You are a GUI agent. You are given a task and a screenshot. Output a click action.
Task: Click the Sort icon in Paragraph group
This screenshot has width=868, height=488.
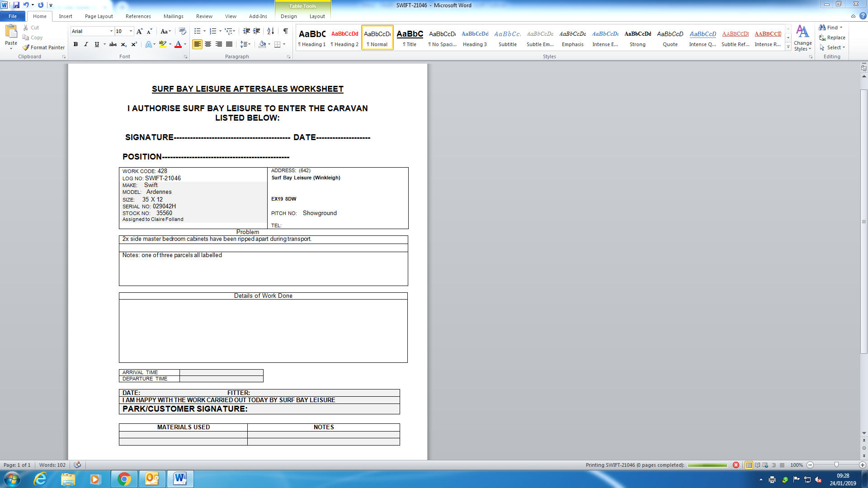coord(270,31)
